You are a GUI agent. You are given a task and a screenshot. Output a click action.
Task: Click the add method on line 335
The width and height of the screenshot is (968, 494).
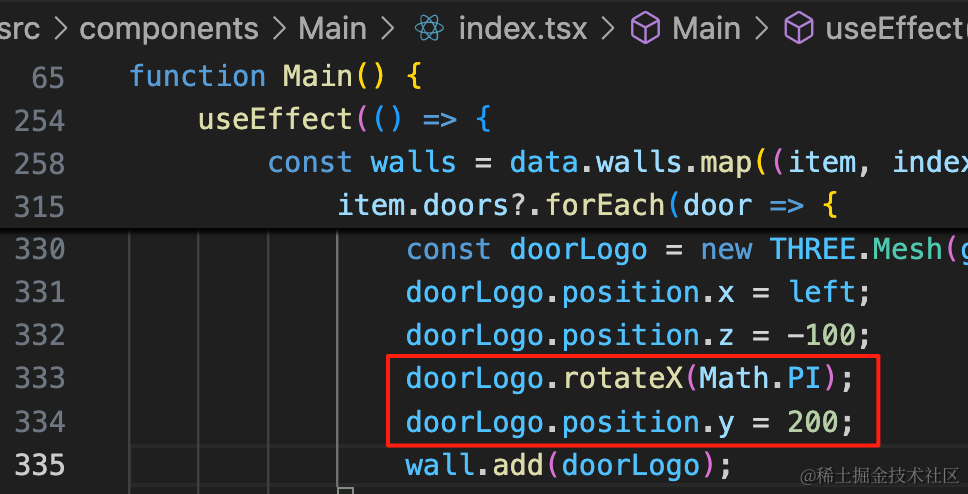[518, 464]
